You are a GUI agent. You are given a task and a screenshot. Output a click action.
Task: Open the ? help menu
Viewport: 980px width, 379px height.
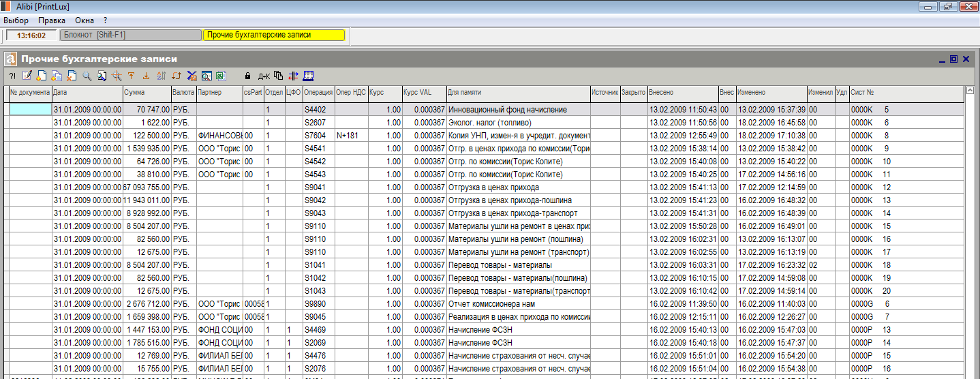(106, 20)
